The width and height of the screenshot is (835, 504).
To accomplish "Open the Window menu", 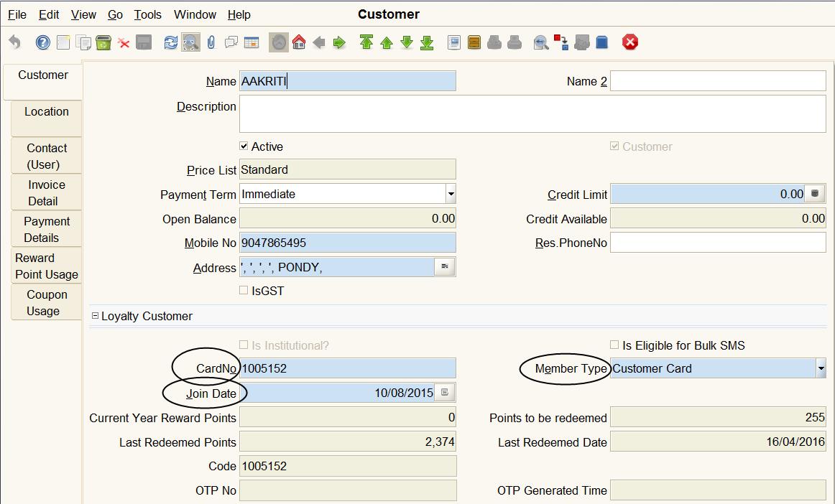I will click(x=195, y=15).
